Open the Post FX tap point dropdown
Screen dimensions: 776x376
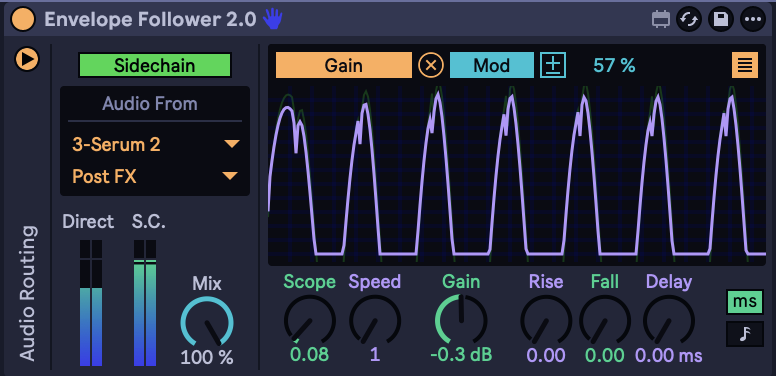[x=155, y=176]
